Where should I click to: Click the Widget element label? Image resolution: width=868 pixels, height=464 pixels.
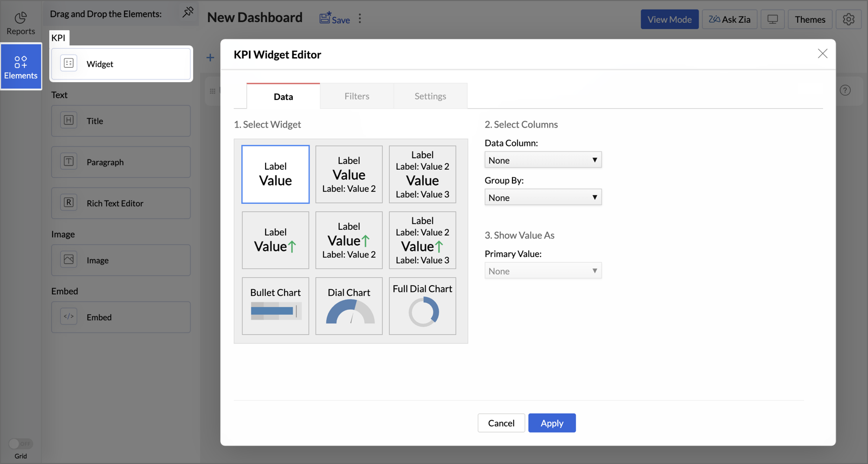coord(100,64)
